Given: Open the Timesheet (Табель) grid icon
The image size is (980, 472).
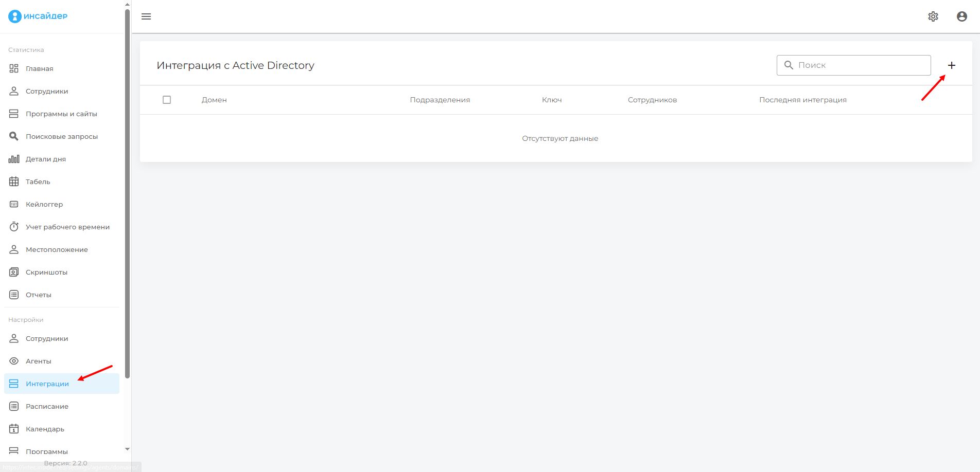Looking at the screenshot, I should (x=14, y=181).
